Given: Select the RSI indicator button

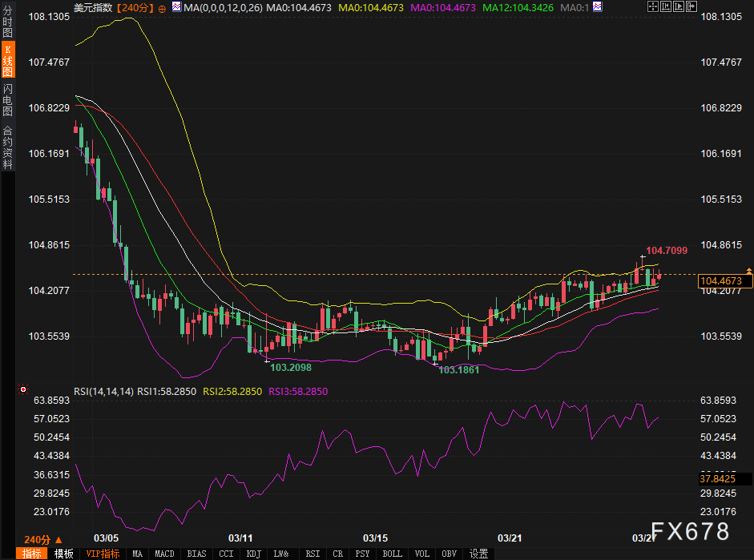Looking at the screenshot, I should coord(312,554).
